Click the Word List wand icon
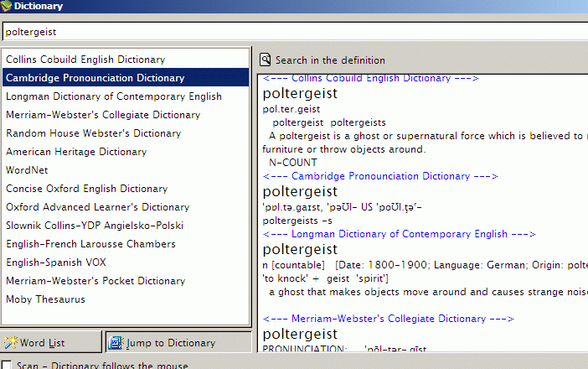The image size is (588, 369). [x=10, y=342]
